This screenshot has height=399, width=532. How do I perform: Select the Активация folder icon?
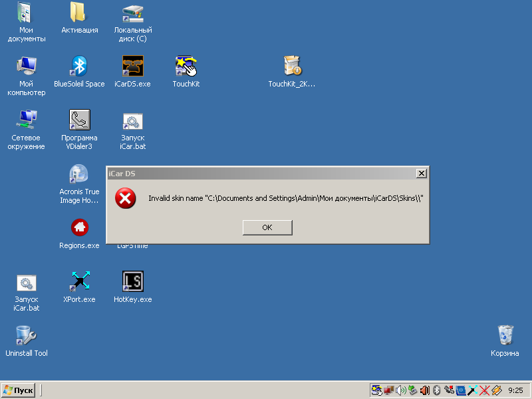[79, 18]
